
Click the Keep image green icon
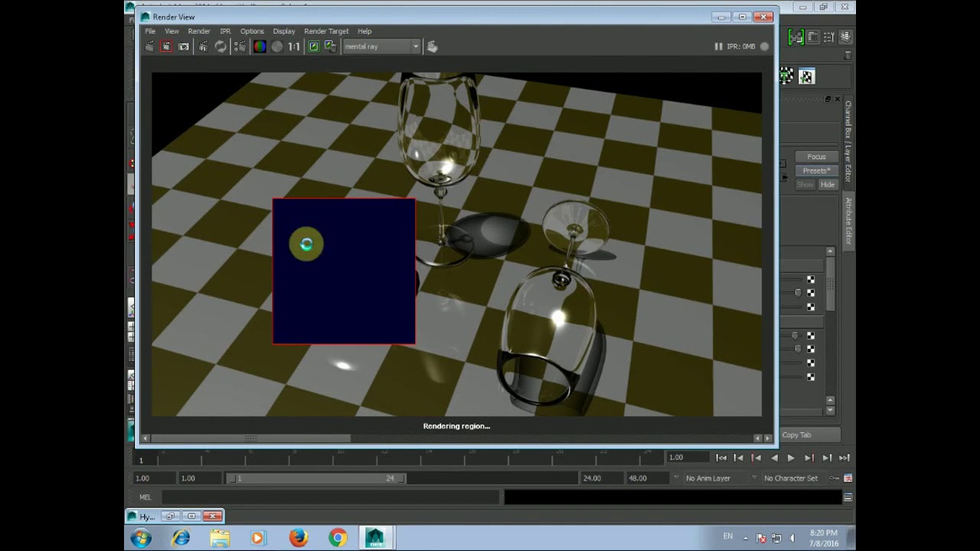(x=313, y=47)
